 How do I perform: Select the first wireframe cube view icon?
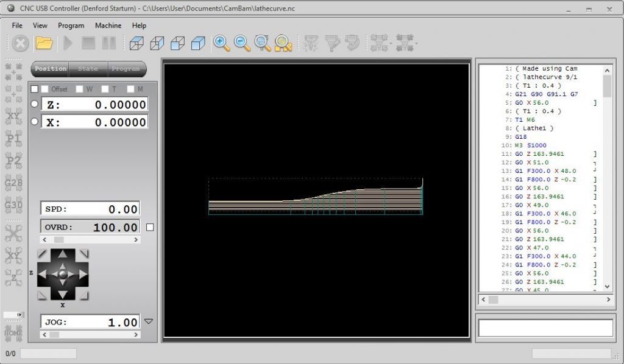(x=136, y=43)
